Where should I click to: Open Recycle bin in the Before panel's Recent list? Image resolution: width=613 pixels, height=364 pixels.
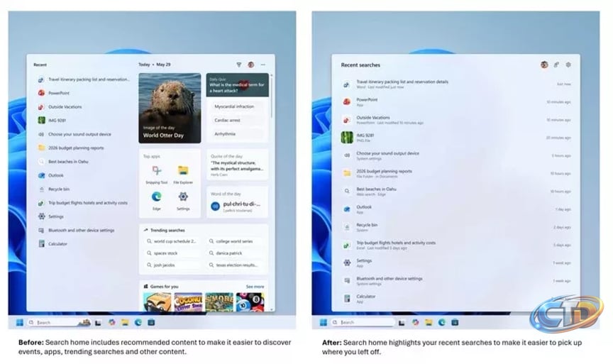pyautogui.click(x=54, y=189)
